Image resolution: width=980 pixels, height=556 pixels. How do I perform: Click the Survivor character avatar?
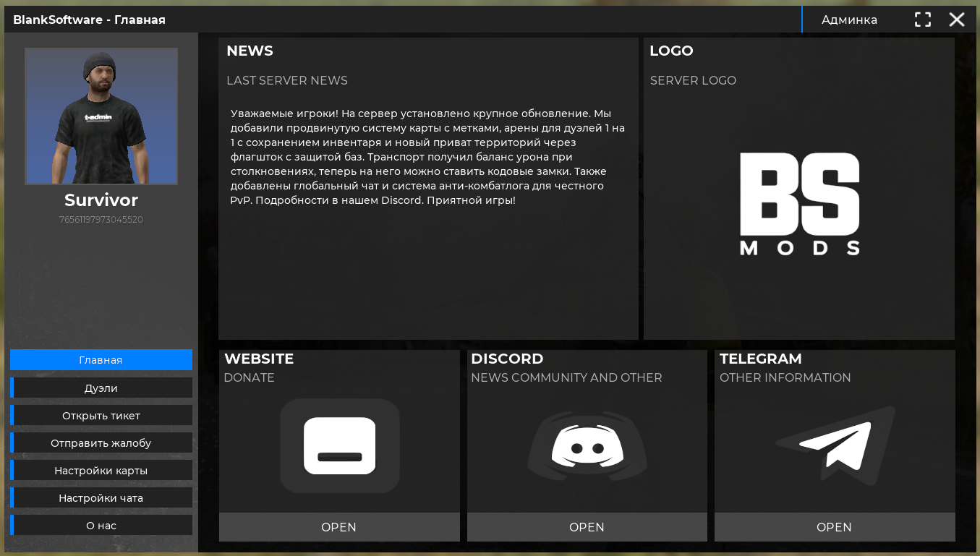pyautogui.click(x=101, y=116)
